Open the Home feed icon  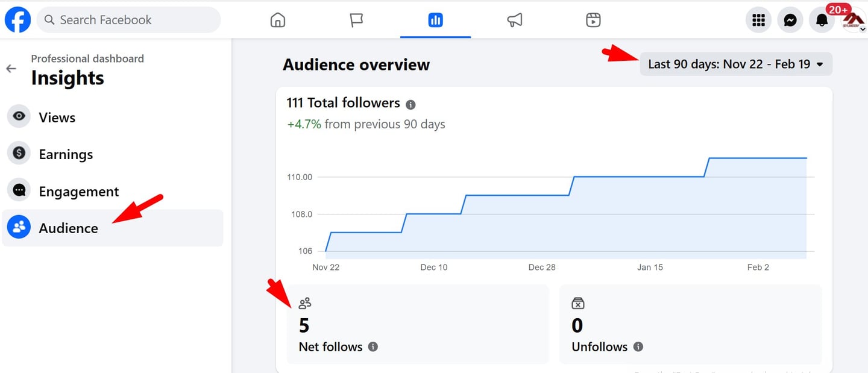277,20
